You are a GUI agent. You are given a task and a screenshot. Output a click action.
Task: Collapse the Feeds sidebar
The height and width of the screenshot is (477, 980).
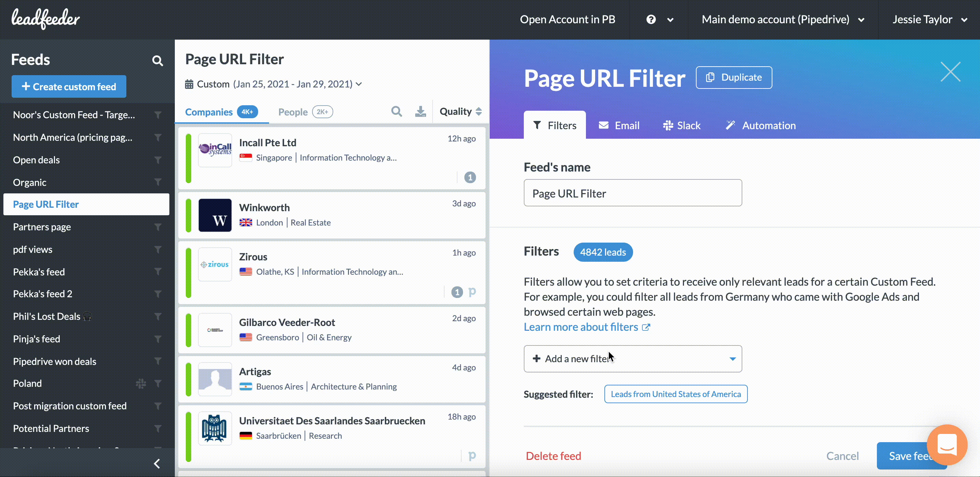click(156, 464)
